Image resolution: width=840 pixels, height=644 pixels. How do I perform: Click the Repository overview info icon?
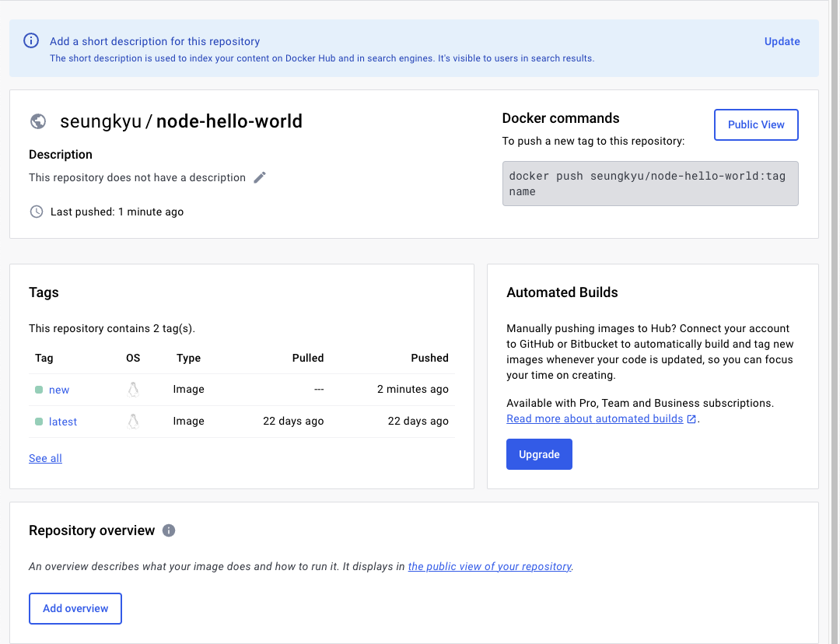click(x=169, y=530)
